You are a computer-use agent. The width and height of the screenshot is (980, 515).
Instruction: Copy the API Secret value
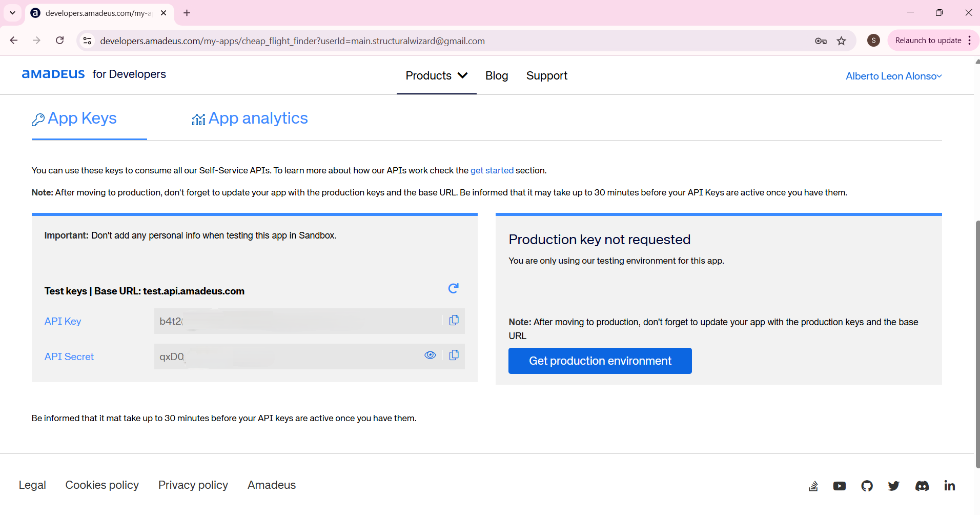click(x=454, y=355)
